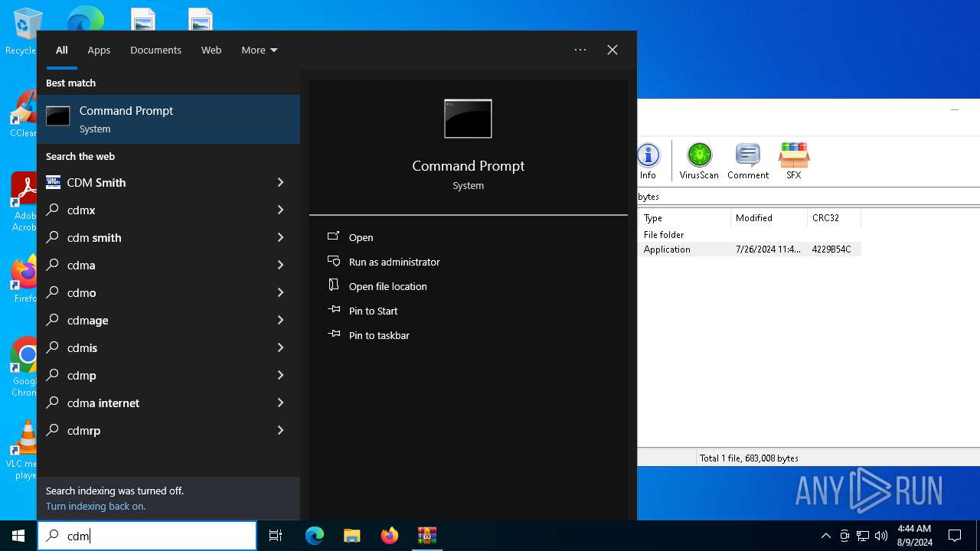Close the search panel with X
Screen dimensions: 980x551
click(x=612, y=50)
